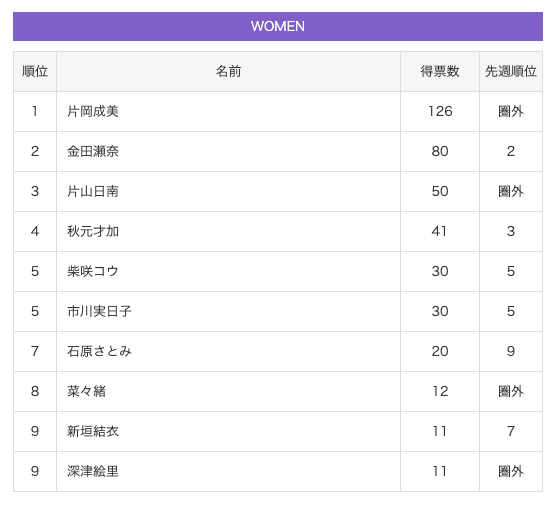553x511 pixels.
Task: Click rank number 7 in first column
Action: (35, 351)
